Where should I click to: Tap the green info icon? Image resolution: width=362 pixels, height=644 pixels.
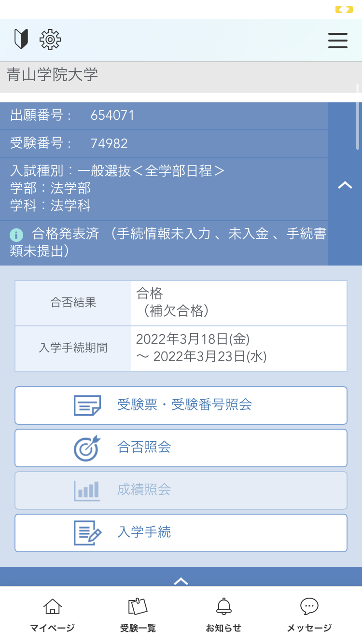pyautogui.click(x=16, y=235)
